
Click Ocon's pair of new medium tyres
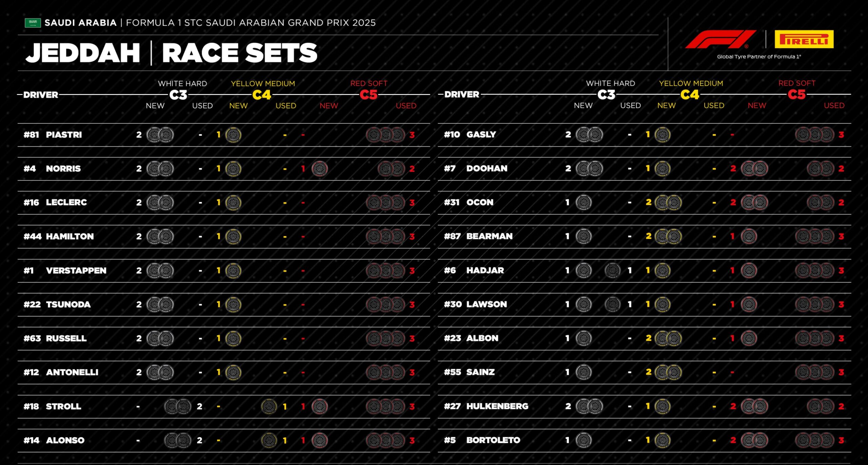tap(668, 203)
